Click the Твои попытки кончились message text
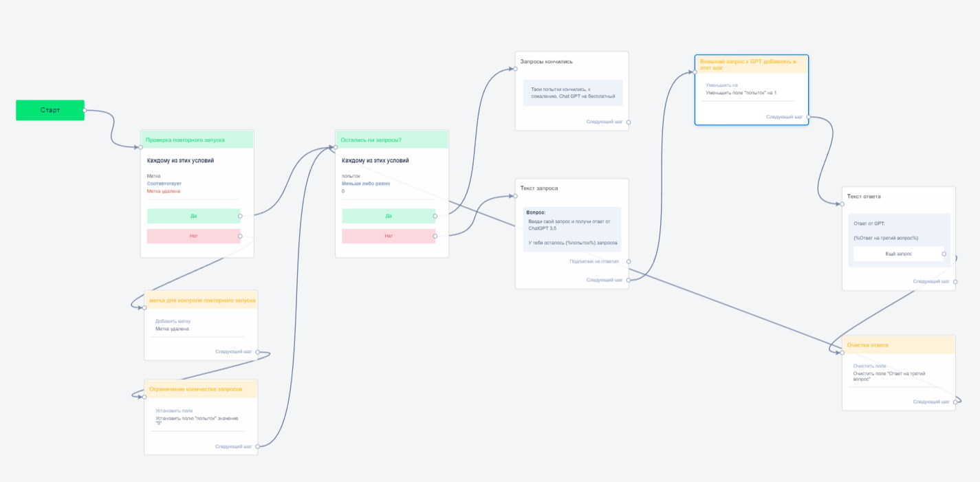The width and height of the screenshot is (980, 482). tap(572, 93)
